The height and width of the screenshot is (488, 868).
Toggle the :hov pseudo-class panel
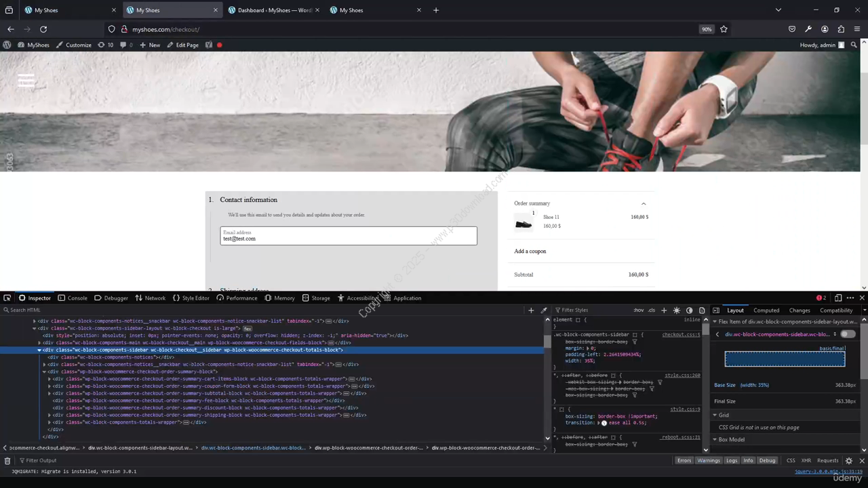tap(639, 310)
